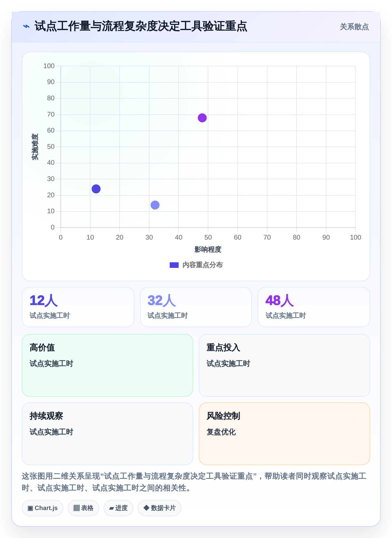Click the 100 label on the y-axis
392x538 pixels.
click(49, 66)
